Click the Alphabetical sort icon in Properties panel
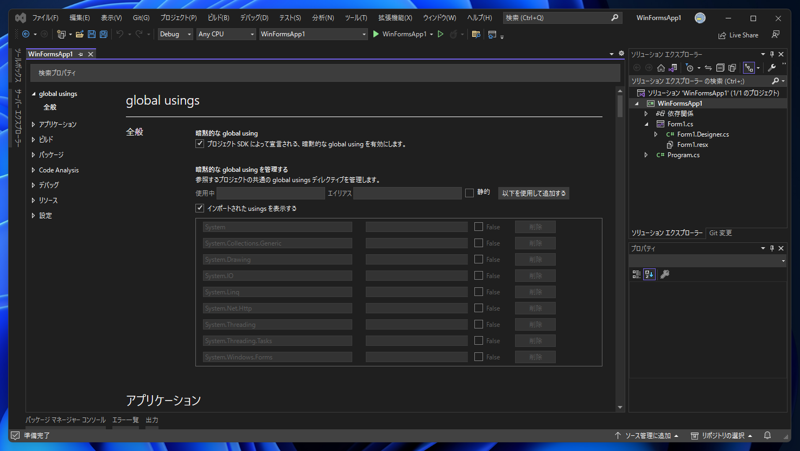This screenshot has width=800, height=451. click(649, 274)
